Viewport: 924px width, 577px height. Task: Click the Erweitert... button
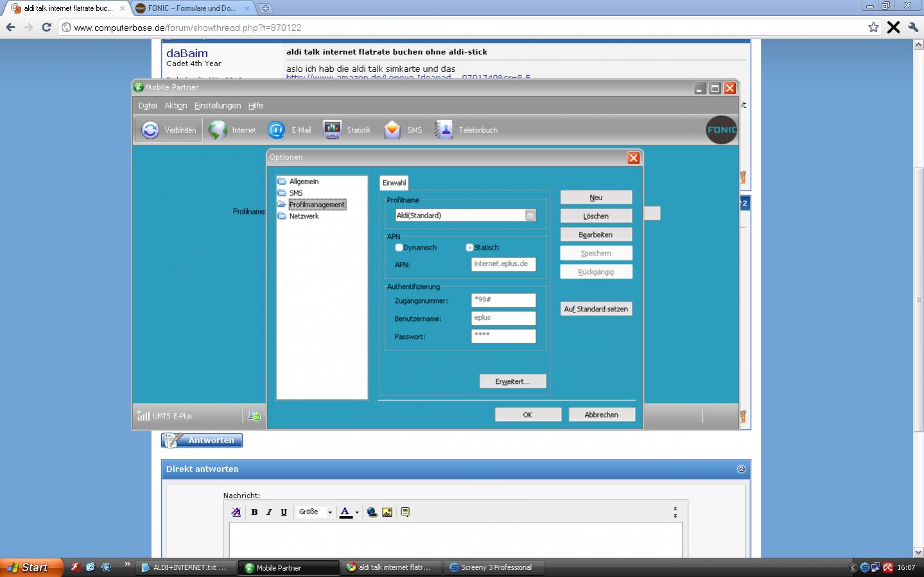[512, 382]
